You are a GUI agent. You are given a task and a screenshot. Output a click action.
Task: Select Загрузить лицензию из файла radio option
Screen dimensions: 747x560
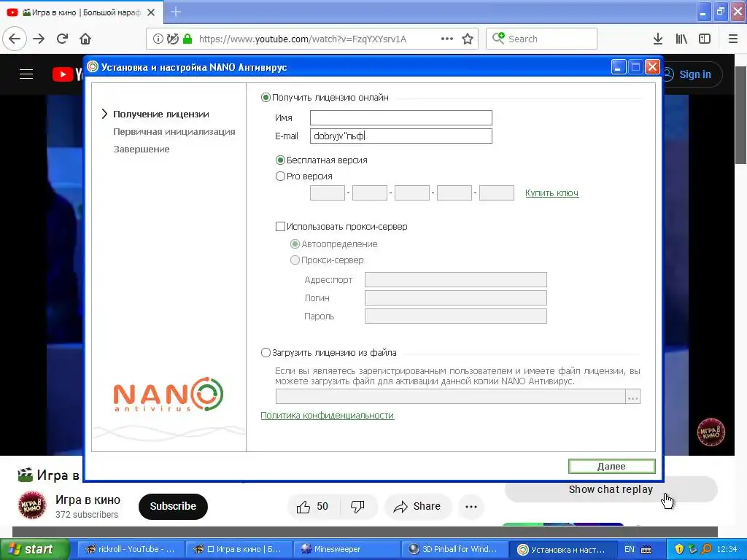coord(266,353)
